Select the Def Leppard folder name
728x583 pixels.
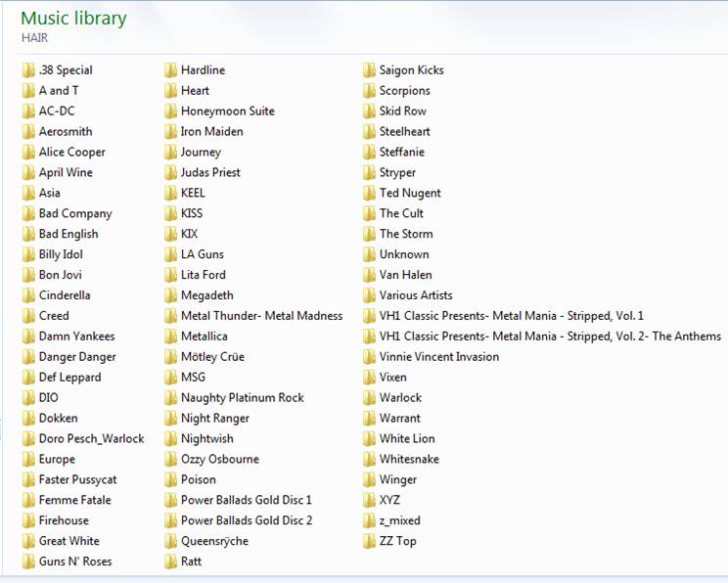(69, 378)
